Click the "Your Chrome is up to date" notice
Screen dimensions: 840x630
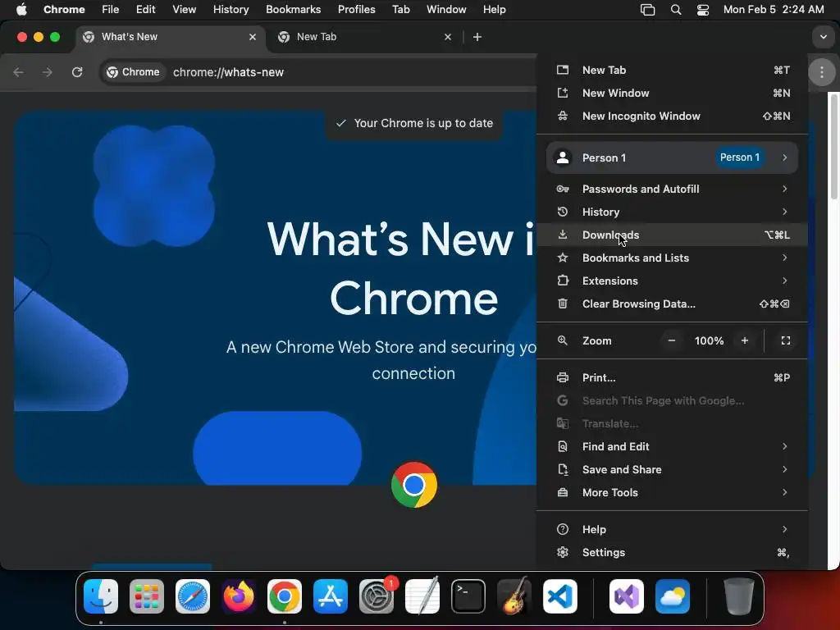[x=414, y=123]
